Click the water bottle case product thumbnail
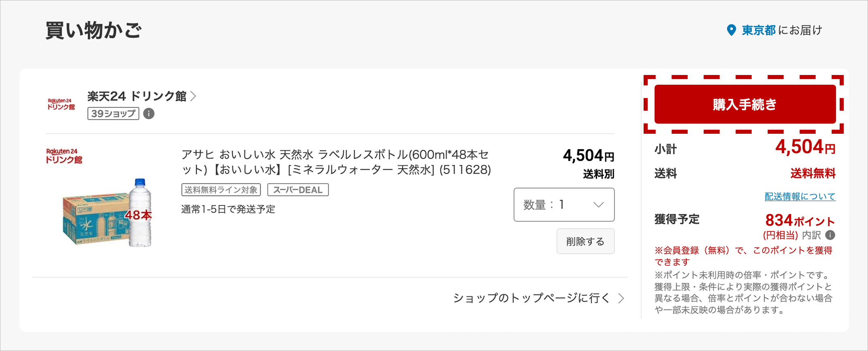 [107, 213]
